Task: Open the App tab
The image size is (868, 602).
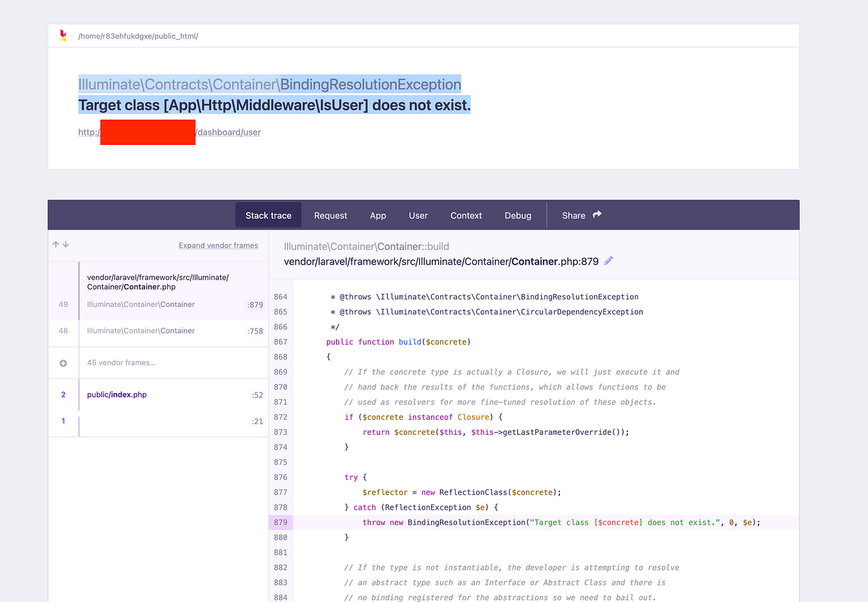Action: 378,215
